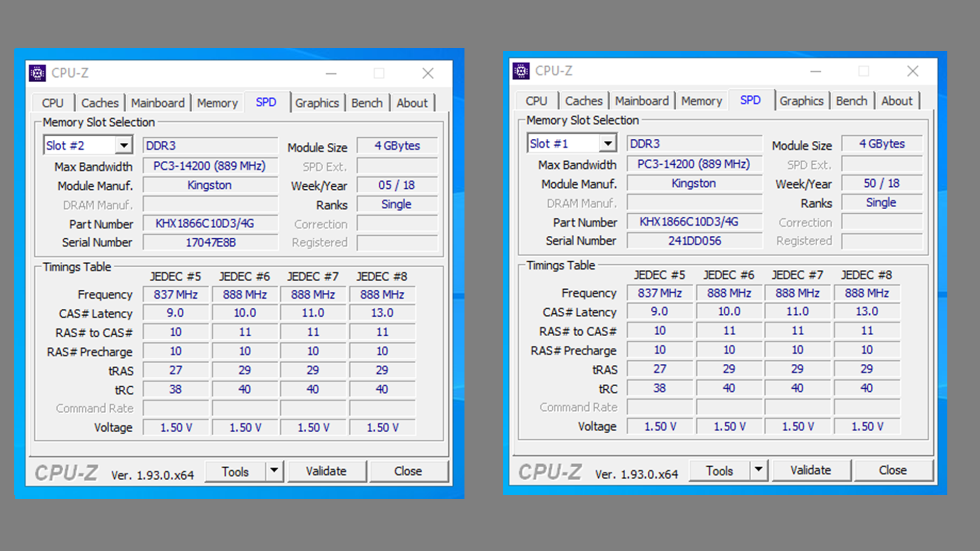
Task: Click 4 GBytes module size in right window
Action: click(x=881, y=143)
